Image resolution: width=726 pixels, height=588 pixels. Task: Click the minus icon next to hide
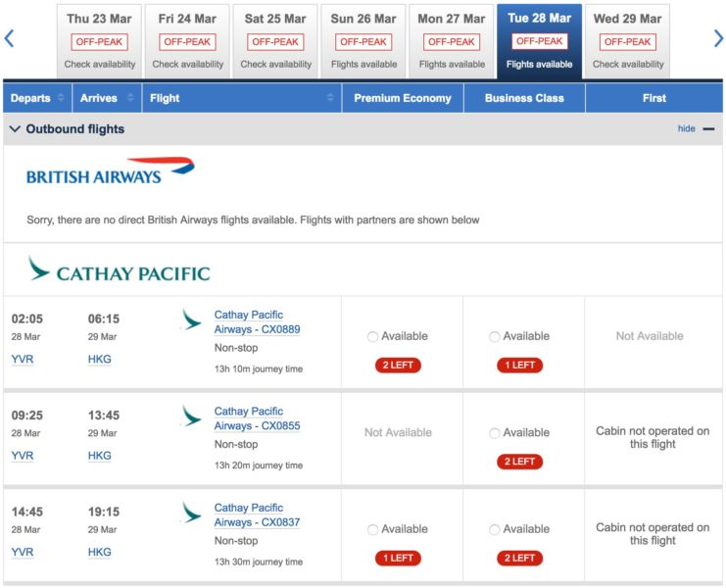(708, 129)
